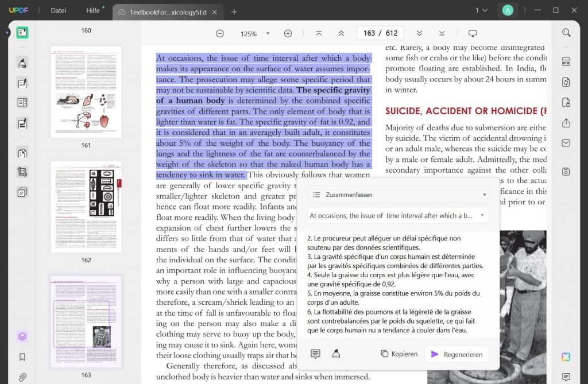Switch to the TextbookFor...xicology5Ed tab
Screen dimensions: 588x384
click(x=168, y=13)
